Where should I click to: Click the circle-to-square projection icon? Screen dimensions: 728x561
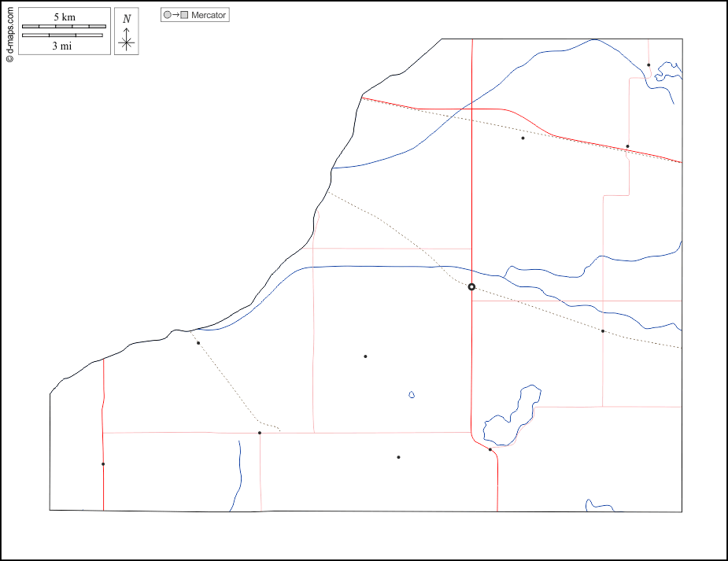(175, 15)
